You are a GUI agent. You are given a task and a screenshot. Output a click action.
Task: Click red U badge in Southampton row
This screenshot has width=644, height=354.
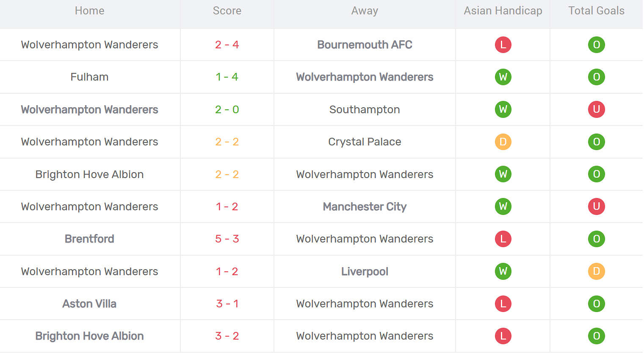596,109
